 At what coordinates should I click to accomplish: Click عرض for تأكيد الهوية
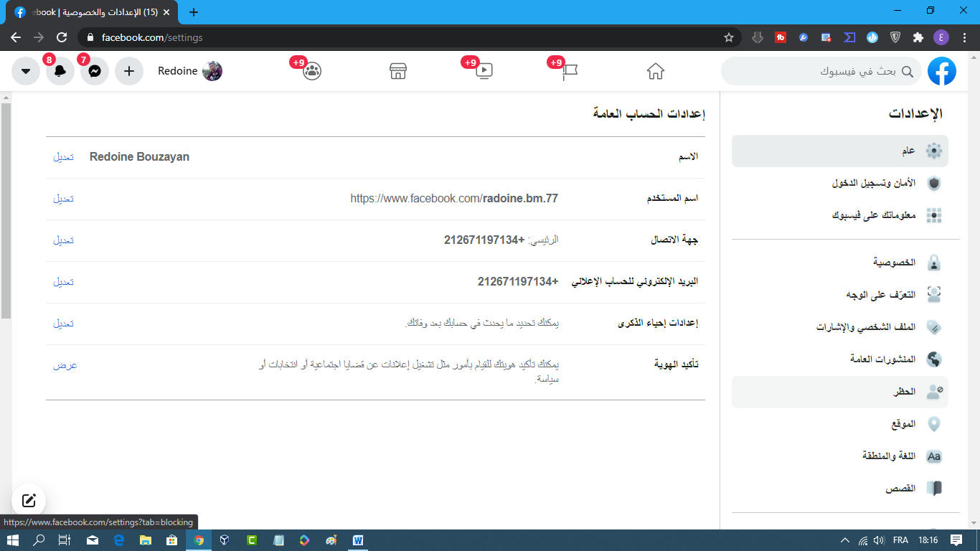tap(65, 364)
